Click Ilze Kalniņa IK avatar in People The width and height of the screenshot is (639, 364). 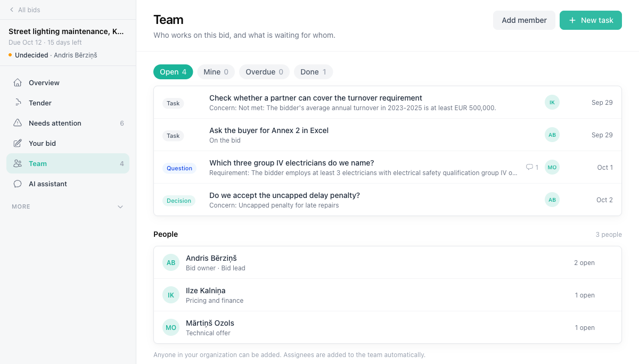pos(171,295)
